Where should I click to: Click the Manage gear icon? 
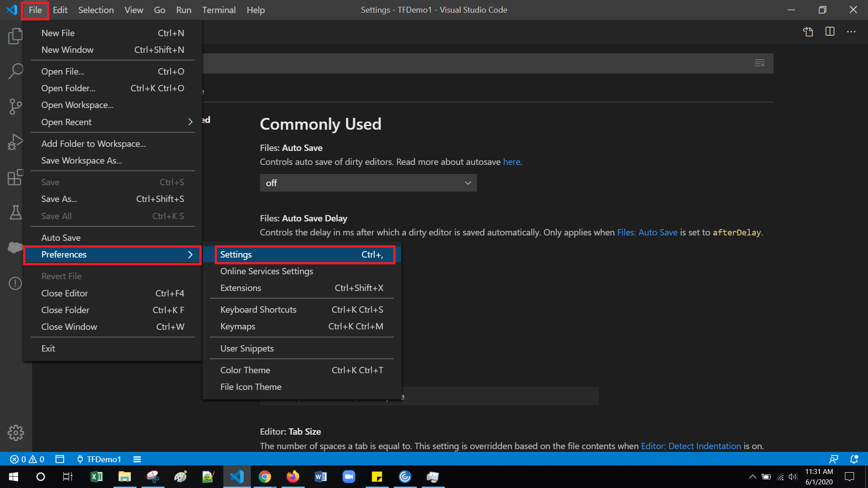15,432
